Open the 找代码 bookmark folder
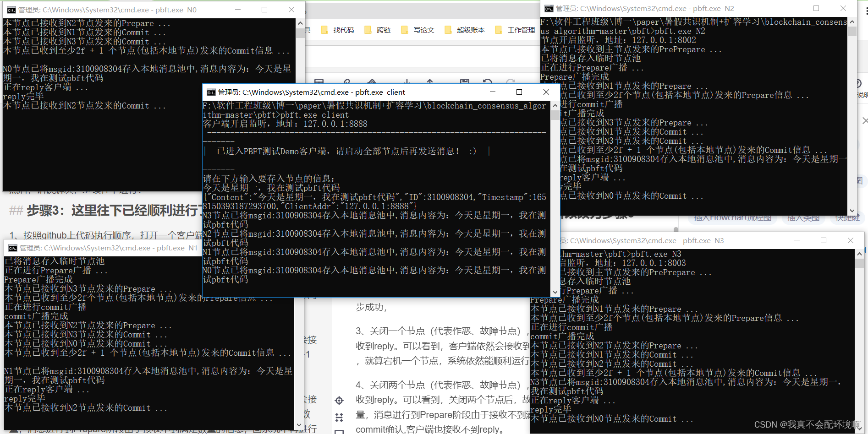This screenshot has height=434, width=868. point(337,30)
